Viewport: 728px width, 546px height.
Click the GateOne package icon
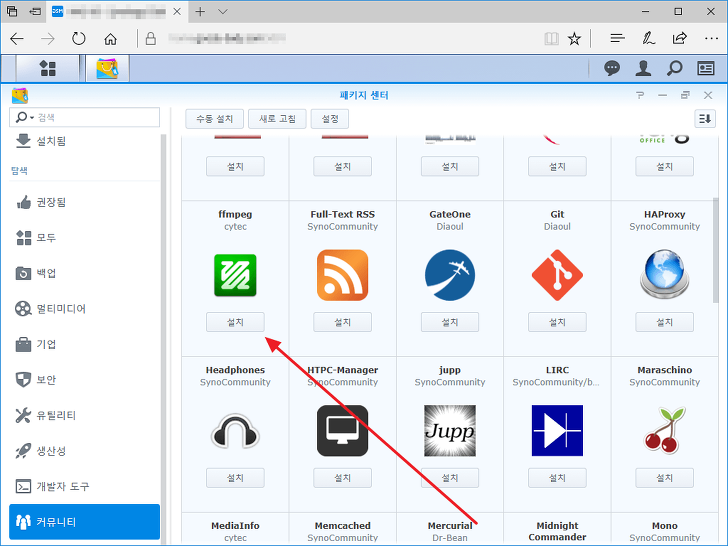click(x=449, y=275)
